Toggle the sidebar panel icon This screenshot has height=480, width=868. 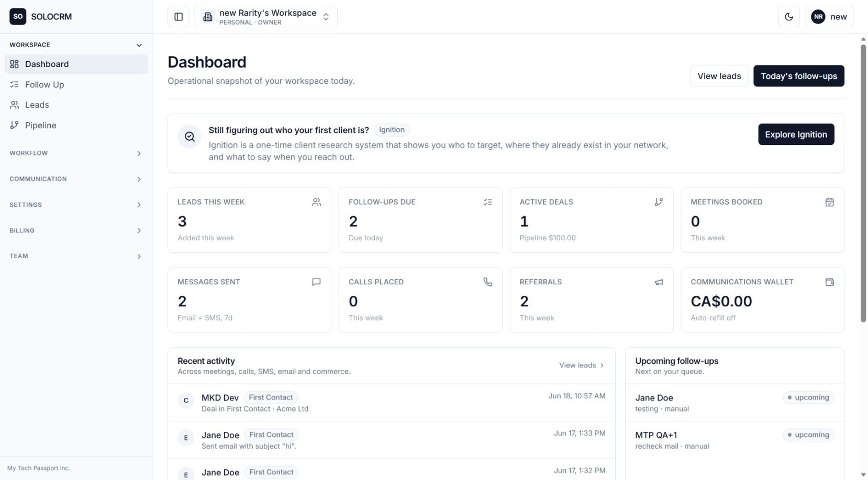tap(179, 17)
